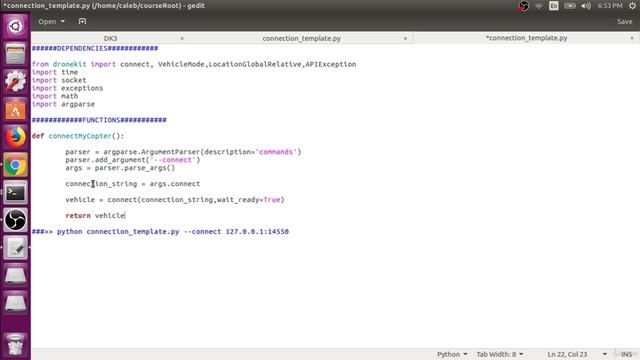The height and width of the screenshot is (360, 640).
Task: Close the unmodified connection_template.py tab
Action: (x=405, y=38)
